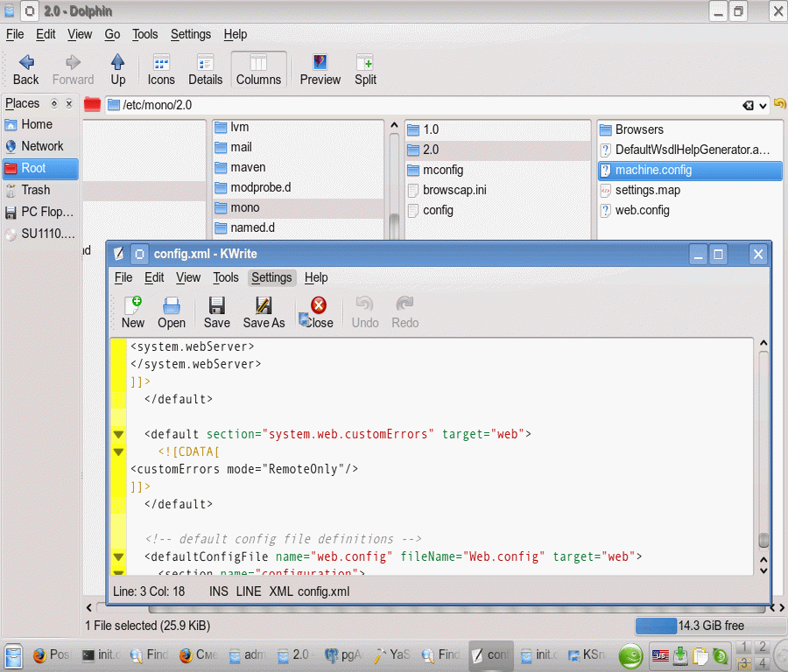Screen dimensions: 788x672
Task: Open Dolphin Go menu
Action: (x=112, y=34)
